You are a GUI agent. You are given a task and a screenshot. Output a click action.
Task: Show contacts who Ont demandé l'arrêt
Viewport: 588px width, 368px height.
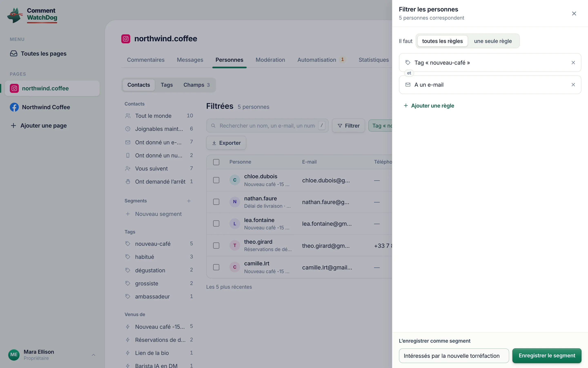point(159,182)
